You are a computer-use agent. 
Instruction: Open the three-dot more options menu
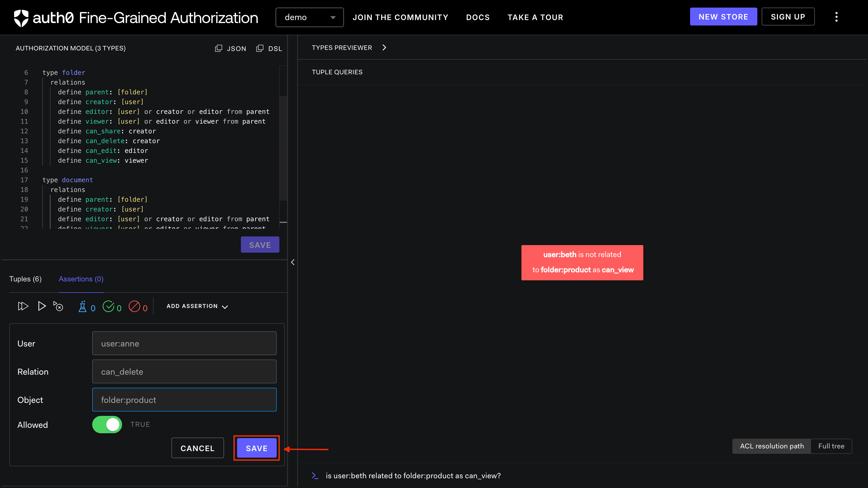pyautogui.click(x=836, y=17)
